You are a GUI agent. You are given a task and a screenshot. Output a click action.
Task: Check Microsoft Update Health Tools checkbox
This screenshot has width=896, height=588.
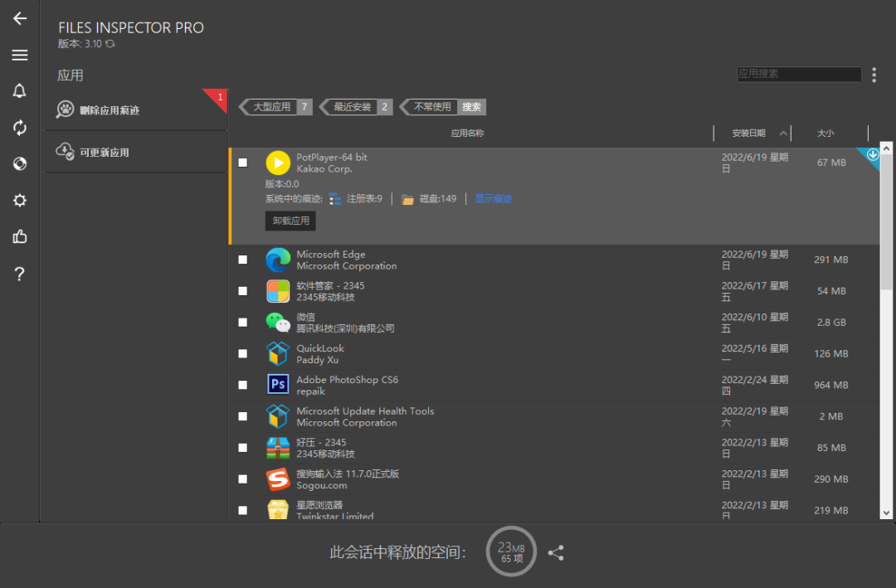(x=243, y=416)
